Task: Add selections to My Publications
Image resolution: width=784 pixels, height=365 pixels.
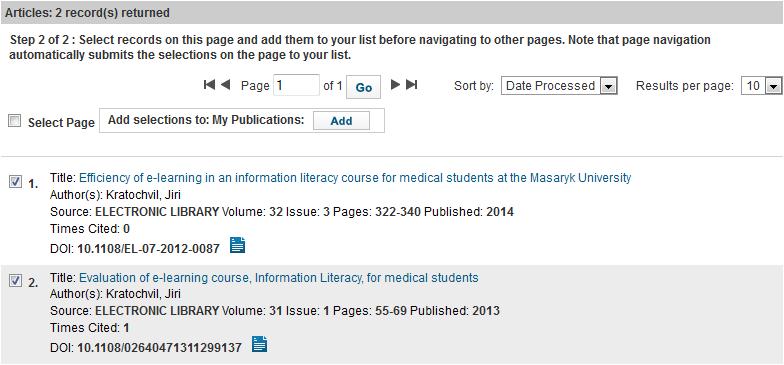Action: pos(342,121)
